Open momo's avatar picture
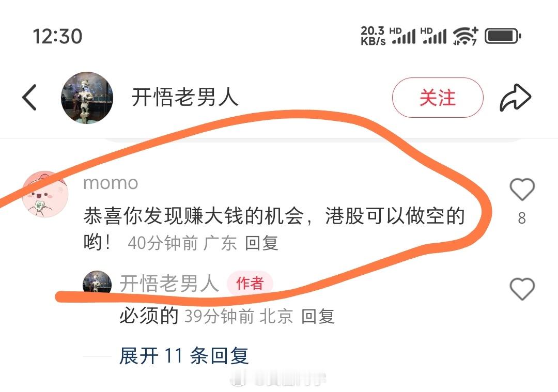The width and height of the screenshot is (558, 392). (x=45, y=194)
